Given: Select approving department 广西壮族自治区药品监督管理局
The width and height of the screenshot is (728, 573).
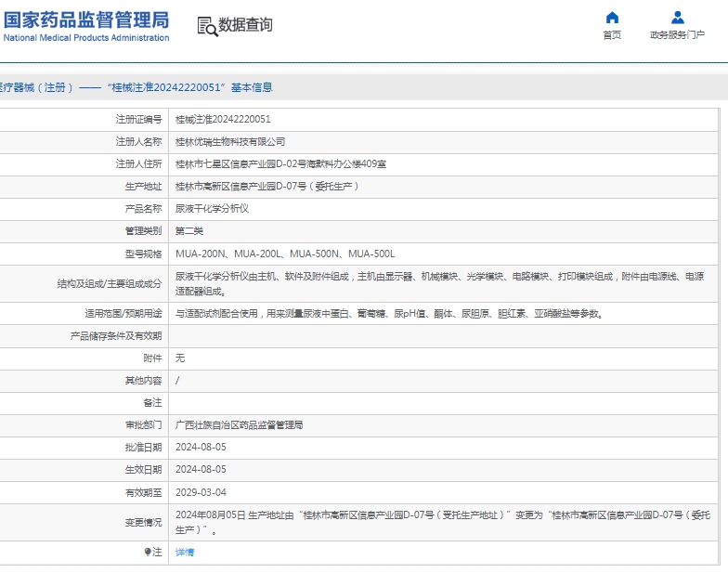Looking at the screenshot, I should [240, 425].
